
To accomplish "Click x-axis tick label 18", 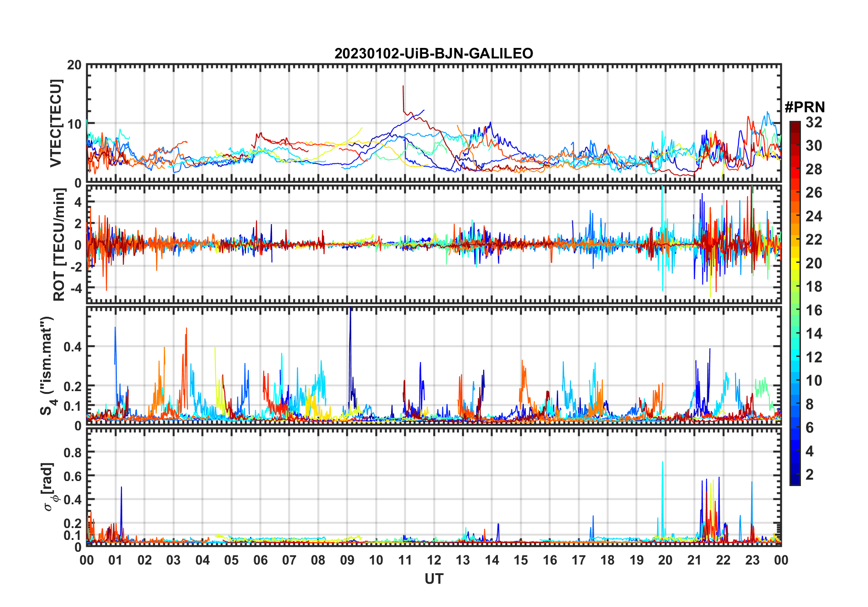I will (607, 560).
